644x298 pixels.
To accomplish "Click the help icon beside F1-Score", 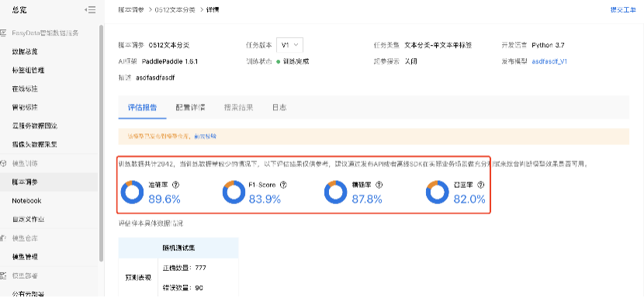I will tap(283, 185).
